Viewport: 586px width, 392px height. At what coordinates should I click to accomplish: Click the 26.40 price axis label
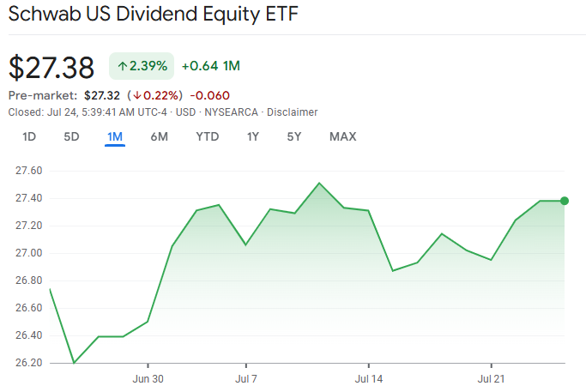(29, 335)
